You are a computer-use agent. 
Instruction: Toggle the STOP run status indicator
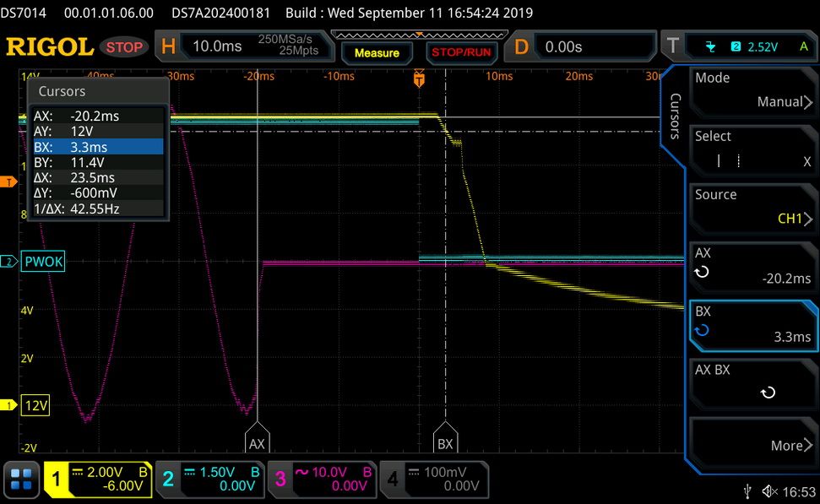pyautogui.click(x=124, y=47)
